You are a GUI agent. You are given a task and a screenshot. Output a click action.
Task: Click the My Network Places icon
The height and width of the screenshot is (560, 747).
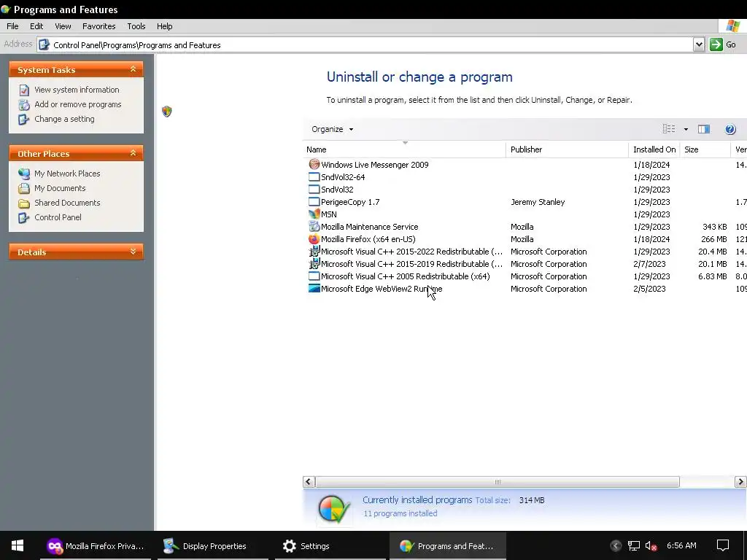click(24, 174)
